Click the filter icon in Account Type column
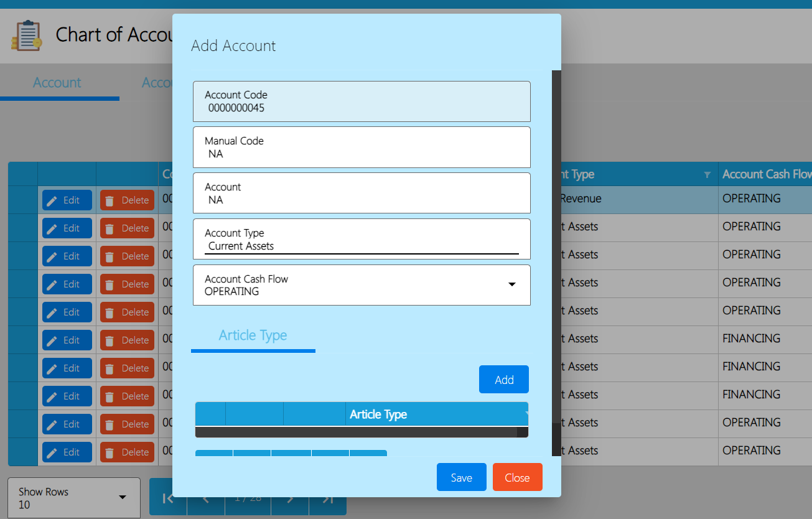The image size is (812, 519). [707, 175]
